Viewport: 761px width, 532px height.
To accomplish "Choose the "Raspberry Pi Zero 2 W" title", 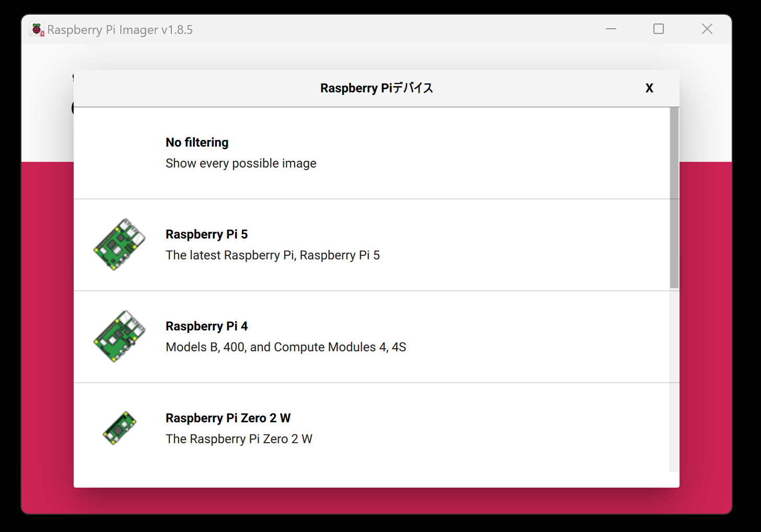I will click(x=228, y=418).
